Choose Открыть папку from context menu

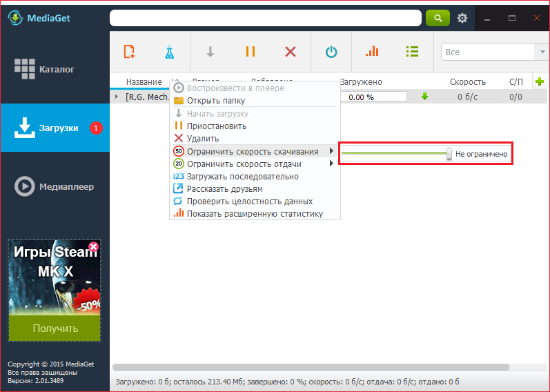click(x=255, y=101)
